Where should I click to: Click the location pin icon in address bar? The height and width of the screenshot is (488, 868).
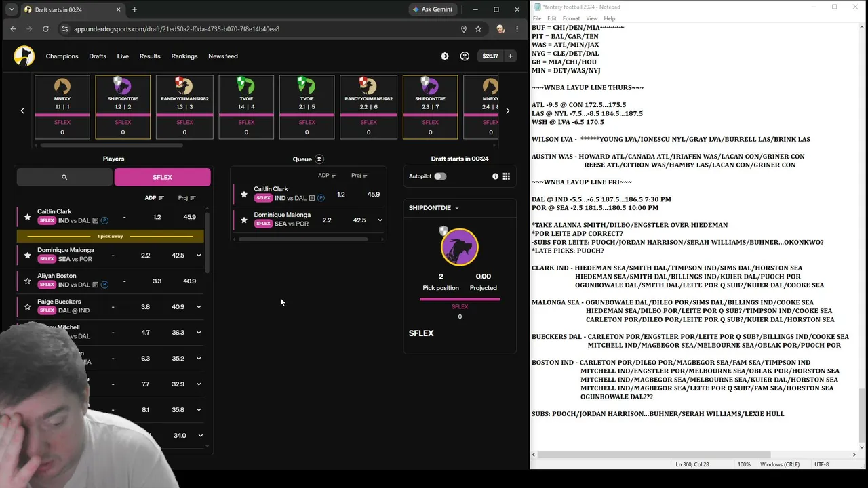pos(464,29)
